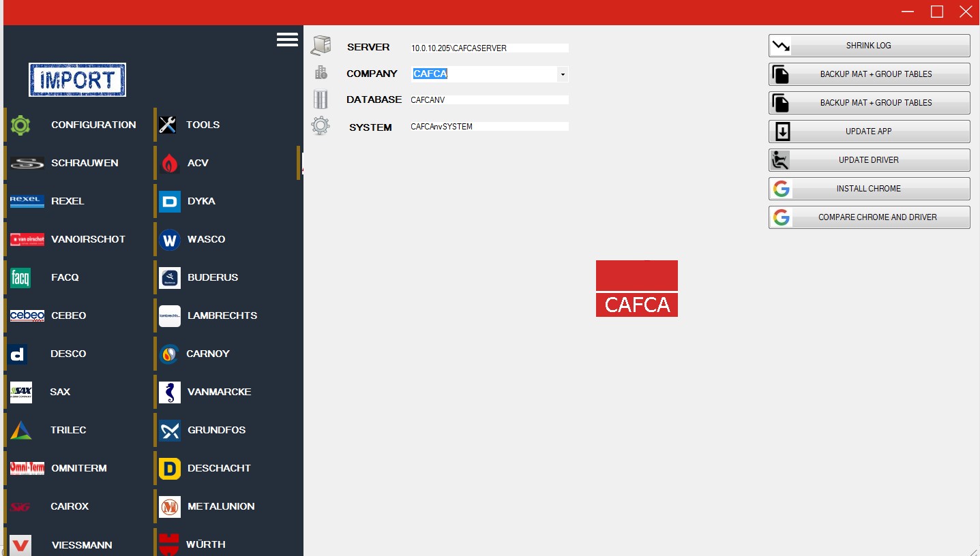Select the Facq supplier logo

(x=21, y=277)
